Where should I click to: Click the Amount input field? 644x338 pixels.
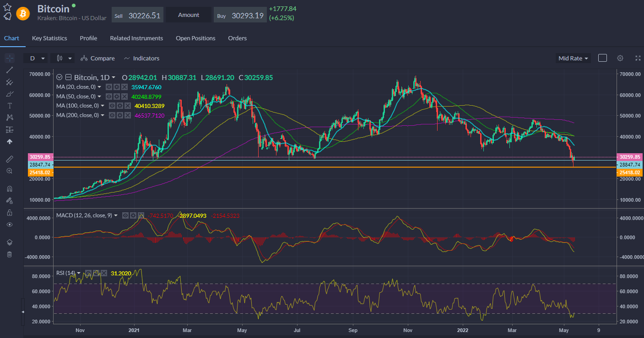tap(189, 15)
